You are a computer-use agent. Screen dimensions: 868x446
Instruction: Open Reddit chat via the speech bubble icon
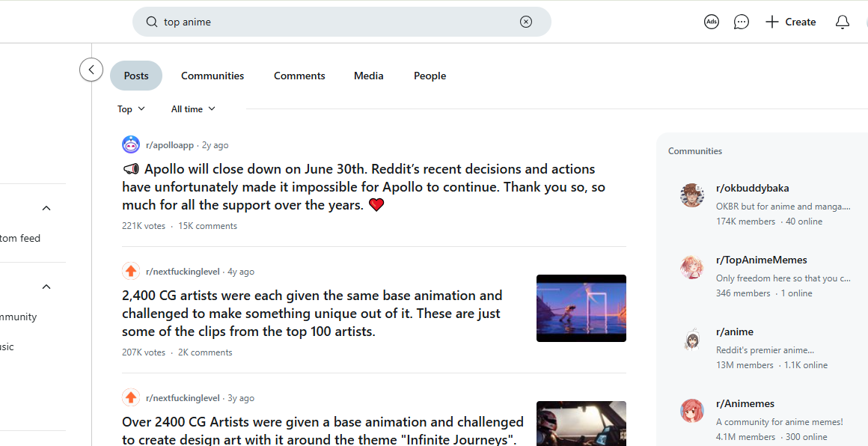point(741,22)
